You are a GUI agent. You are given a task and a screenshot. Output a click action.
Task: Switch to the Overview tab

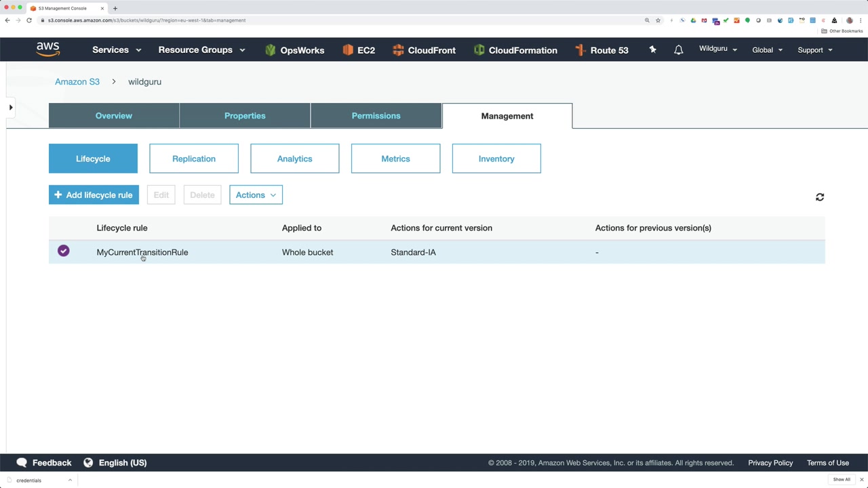point(114,116)
